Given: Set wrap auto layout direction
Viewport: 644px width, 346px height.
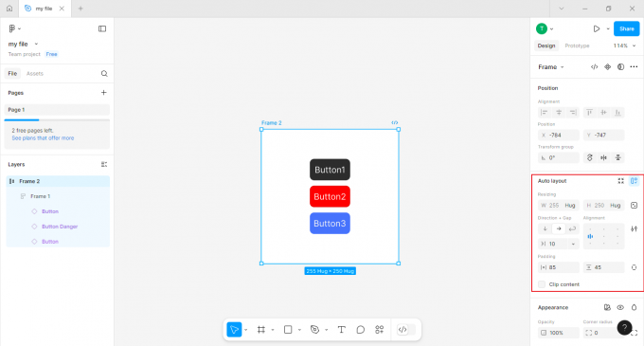Looking at the screenshot, I should tap(572, 228).
